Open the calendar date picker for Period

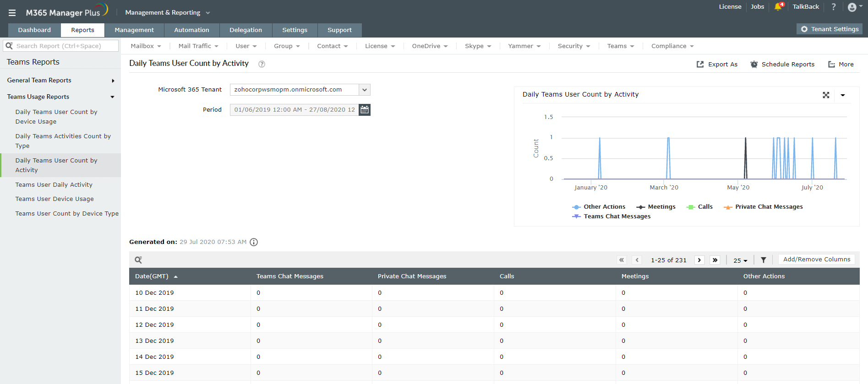[x=364, y=110]
